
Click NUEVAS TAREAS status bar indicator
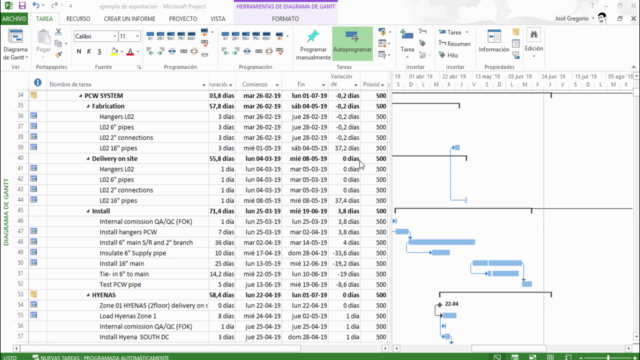coord(100,358)
